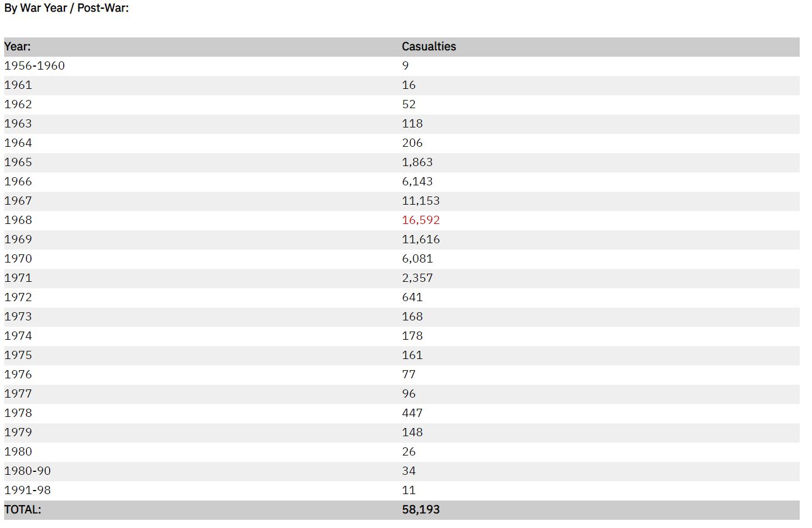Click the 1968 year cell
The height and width of the screenshot is (528, 812).
point(18,220)
